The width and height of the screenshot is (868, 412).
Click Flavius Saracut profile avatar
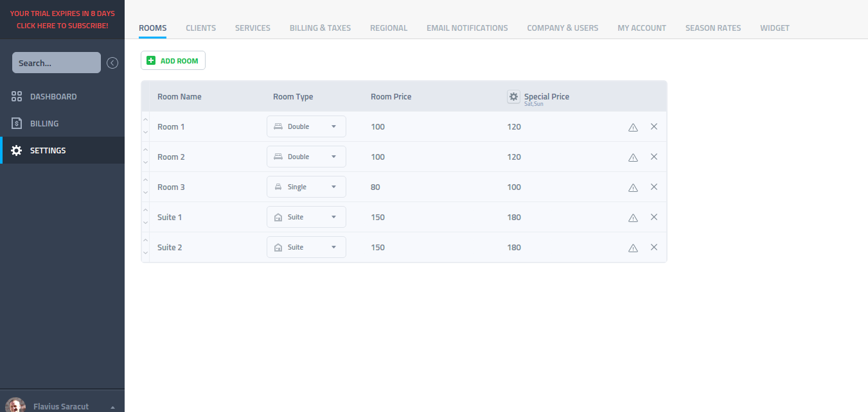click(15, 406)
